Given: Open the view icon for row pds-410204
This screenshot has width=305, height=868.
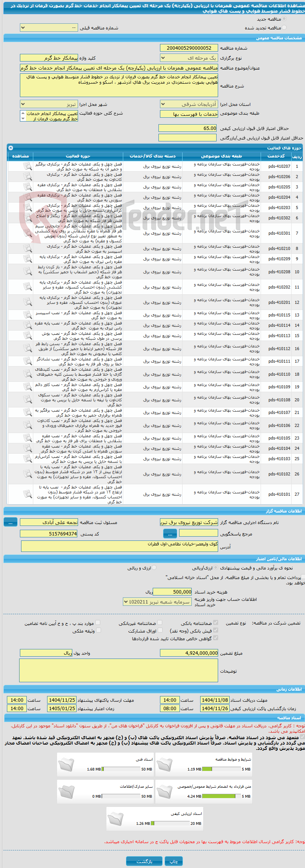Looking at the screenshot, I should tap(27, 197).
